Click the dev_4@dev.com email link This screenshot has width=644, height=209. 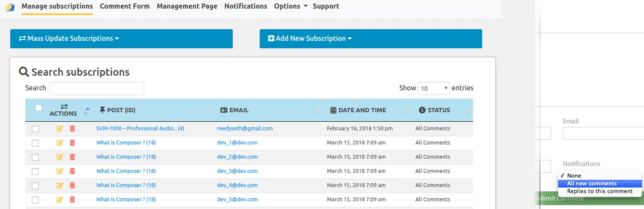pyautogui.click(x=237, y=185)
